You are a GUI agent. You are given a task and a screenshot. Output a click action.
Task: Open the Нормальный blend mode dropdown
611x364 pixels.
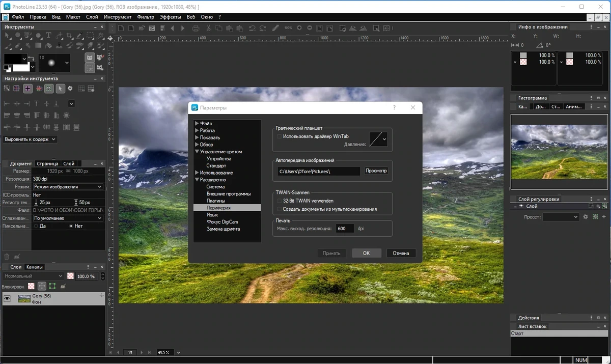pyautogui.click(x=33, y=276)
